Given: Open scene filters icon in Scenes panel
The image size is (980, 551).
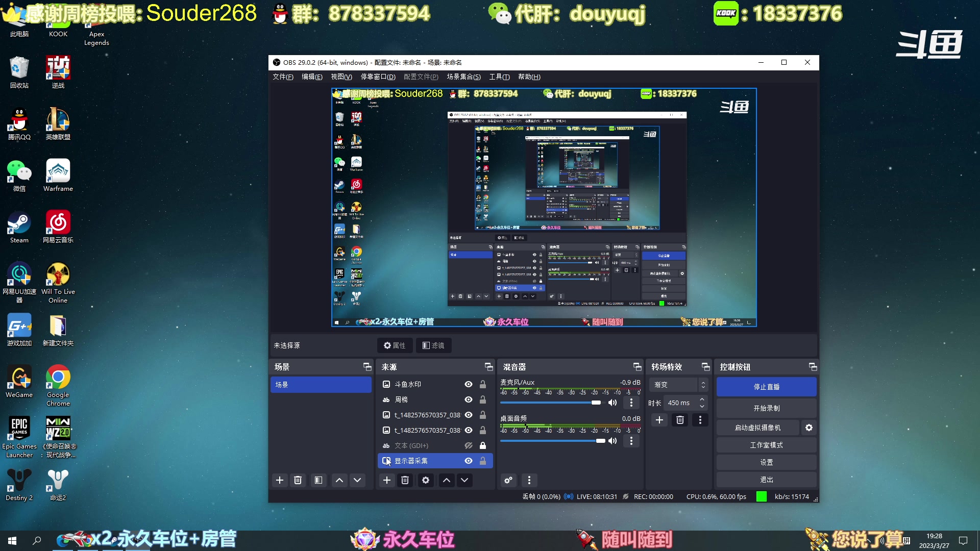Looking at the screenshot, I should click(318, 480).
